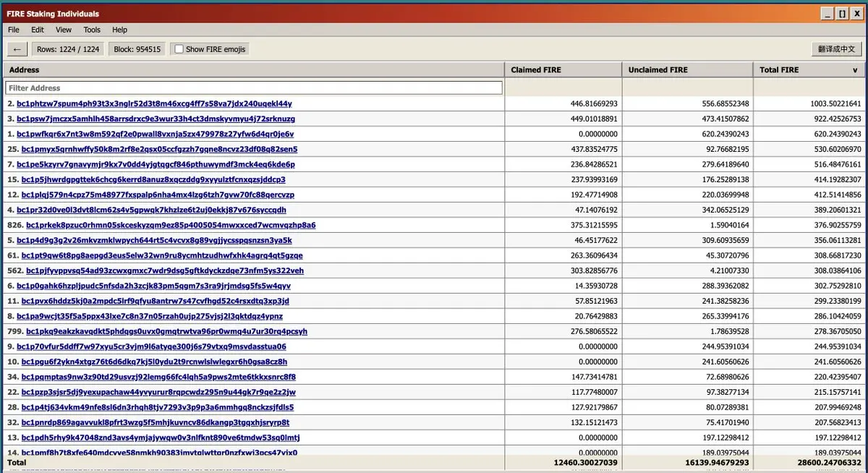Open address link bc1pwfkqr6x7nt3w8m592qf2e0pwall8vxnja5zx479978z27yfw6d4qr0je6v
868x473 pixels.
(x=155, y=134)
